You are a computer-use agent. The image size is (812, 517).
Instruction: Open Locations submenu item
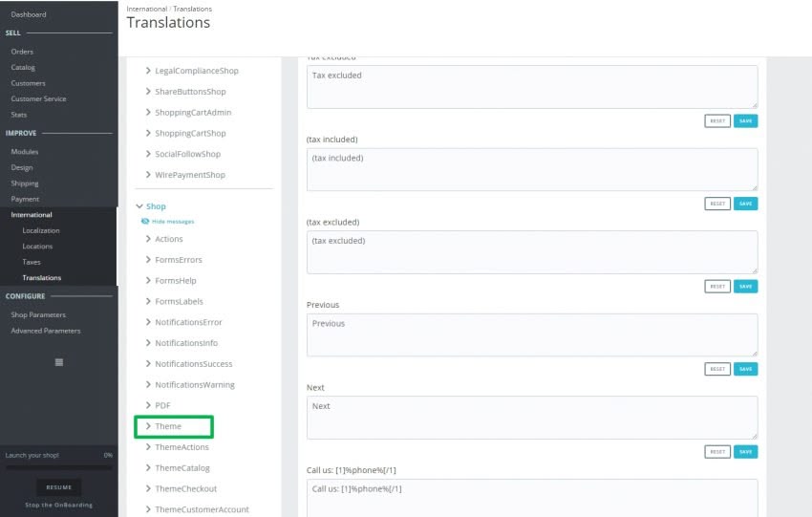pyautogui.click(x=37, y=246)
